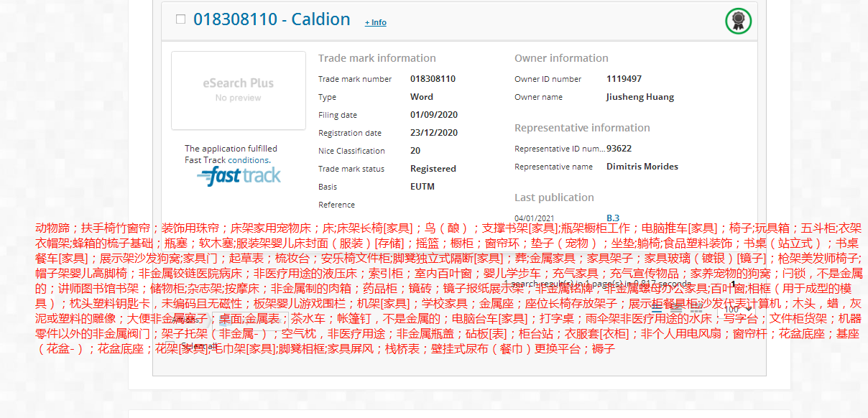Click the Representative information heading

[582, 128]
